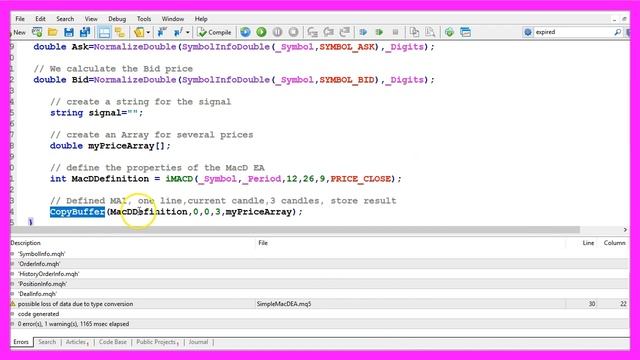
Task: Click highlighted CopyBuffer word in code
Action: point(77,212)
